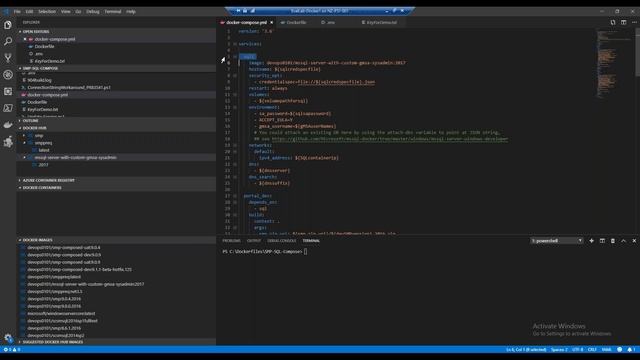
Task: Open the Edit menu
Action: [x=29, y=11]
